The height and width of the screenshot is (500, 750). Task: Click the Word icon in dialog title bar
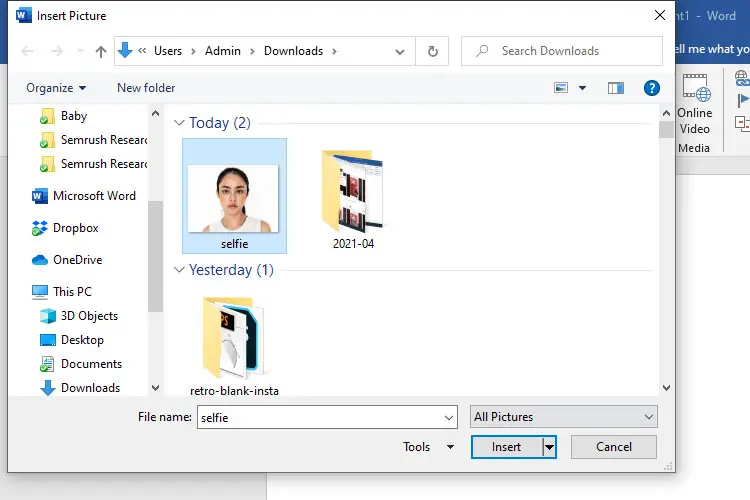point(23,15)
